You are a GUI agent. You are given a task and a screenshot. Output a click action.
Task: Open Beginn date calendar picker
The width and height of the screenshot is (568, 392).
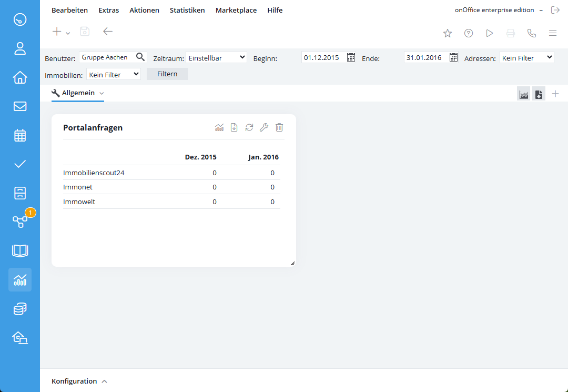pos(351,57)
